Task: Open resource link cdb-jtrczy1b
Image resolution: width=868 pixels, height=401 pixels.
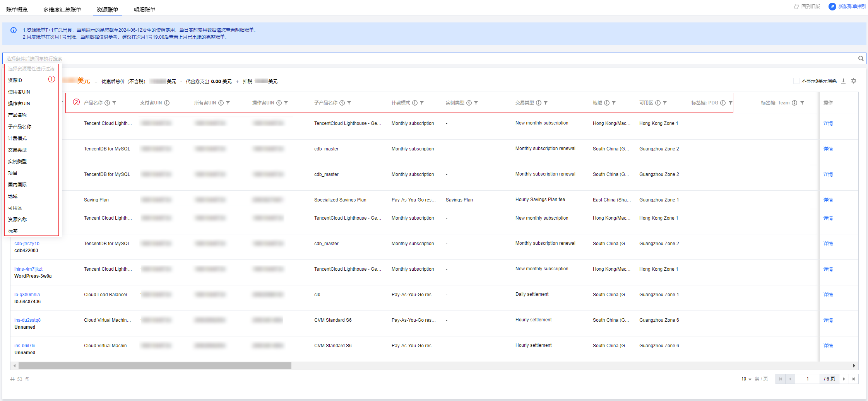Action: point(27,244)
